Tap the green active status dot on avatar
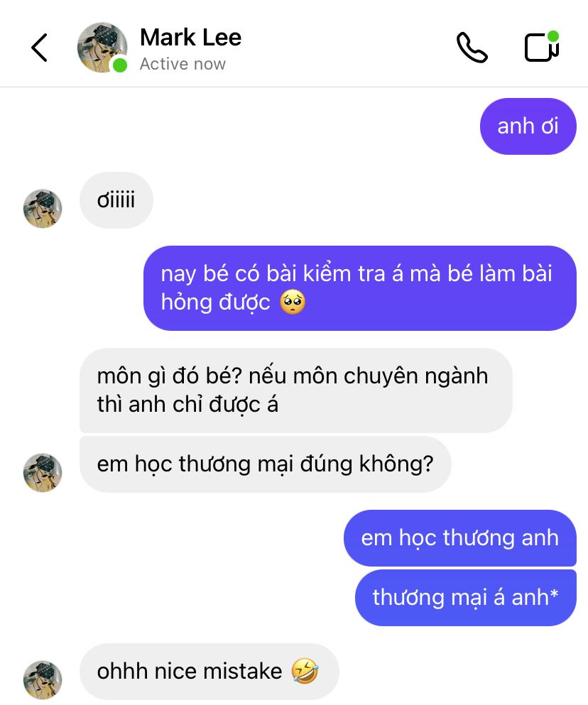The height and width of the screenshot is (705, 588). point(120,65)
